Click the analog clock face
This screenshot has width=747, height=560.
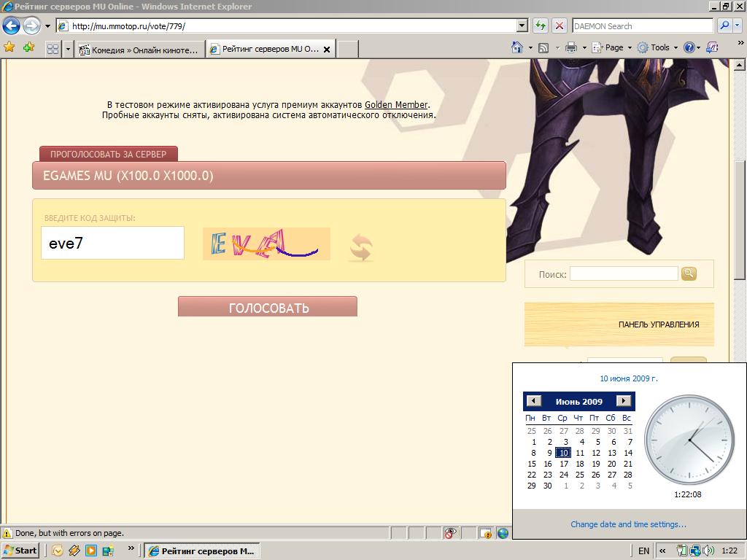point(689,439)
